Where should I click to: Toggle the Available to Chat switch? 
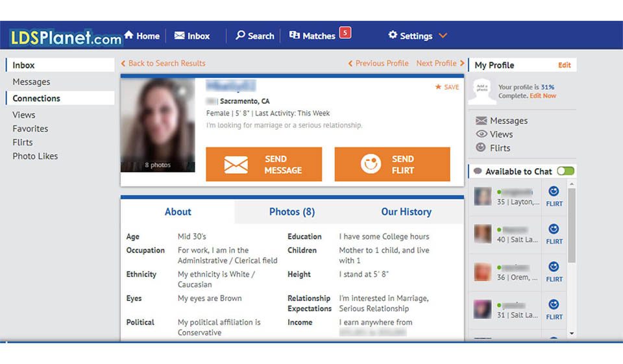(565, 171)
